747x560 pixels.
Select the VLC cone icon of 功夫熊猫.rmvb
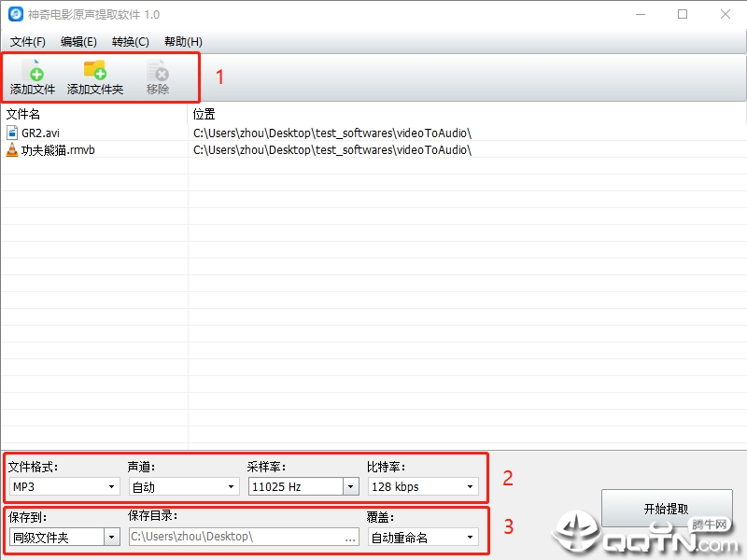12,150
